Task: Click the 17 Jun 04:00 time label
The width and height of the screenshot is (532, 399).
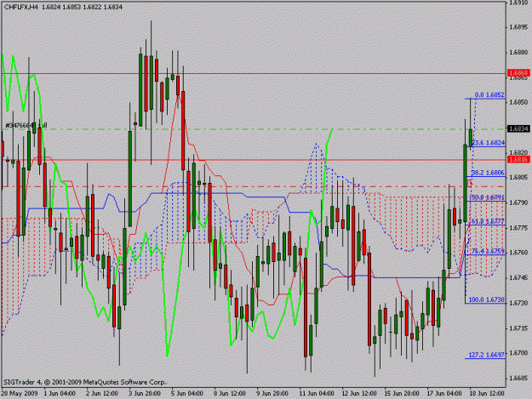Action: [444, 393]
